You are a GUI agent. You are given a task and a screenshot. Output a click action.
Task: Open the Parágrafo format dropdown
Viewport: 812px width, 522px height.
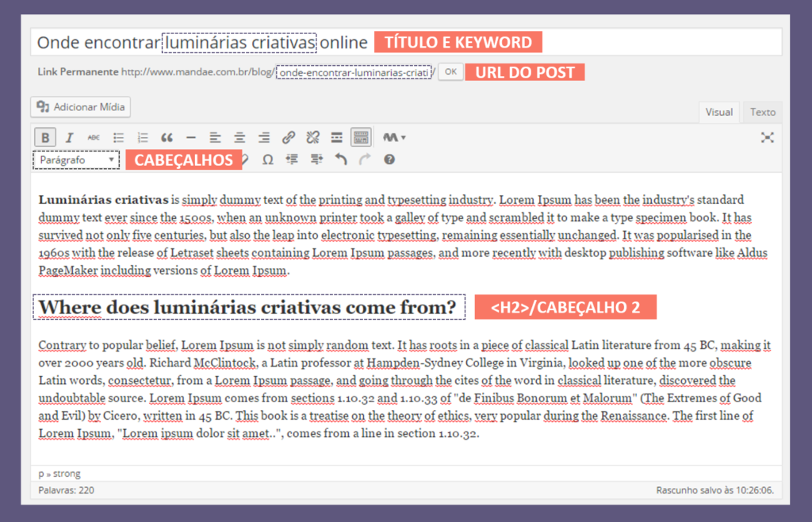[x=75, y=159]
